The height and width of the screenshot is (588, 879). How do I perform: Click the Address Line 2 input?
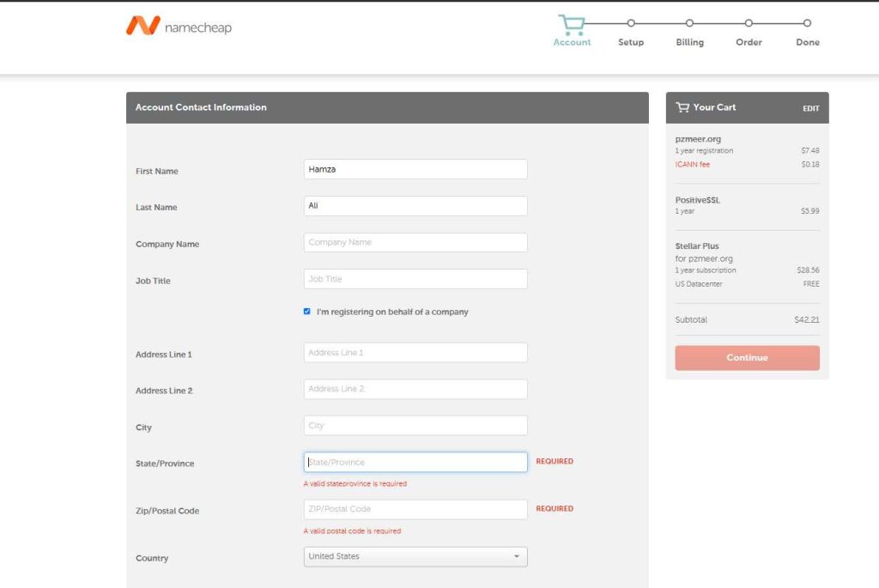(x=415, y=389)
